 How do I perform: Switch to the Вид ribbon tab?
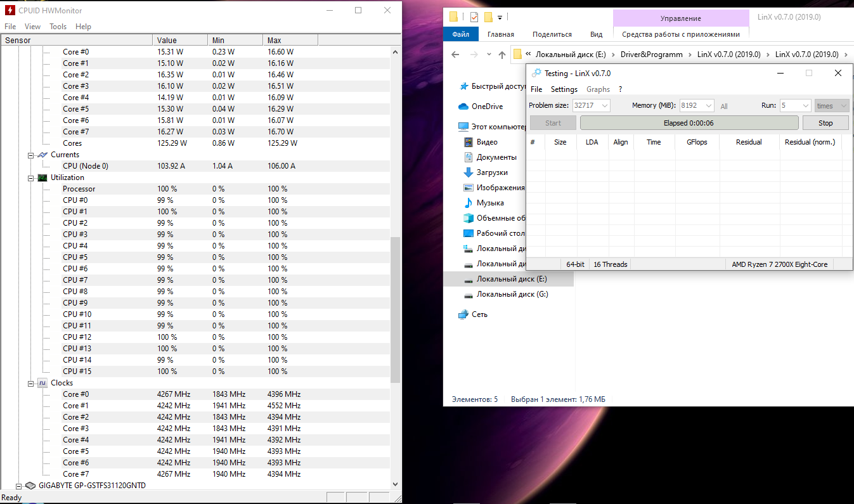tap(597, 34)
